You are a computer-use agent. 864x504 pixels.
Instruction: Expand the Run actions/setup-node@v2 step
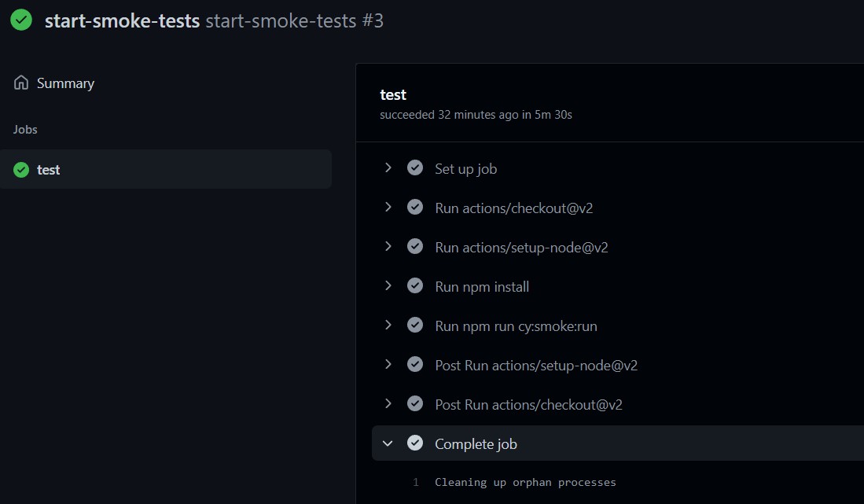coord(387,246)
